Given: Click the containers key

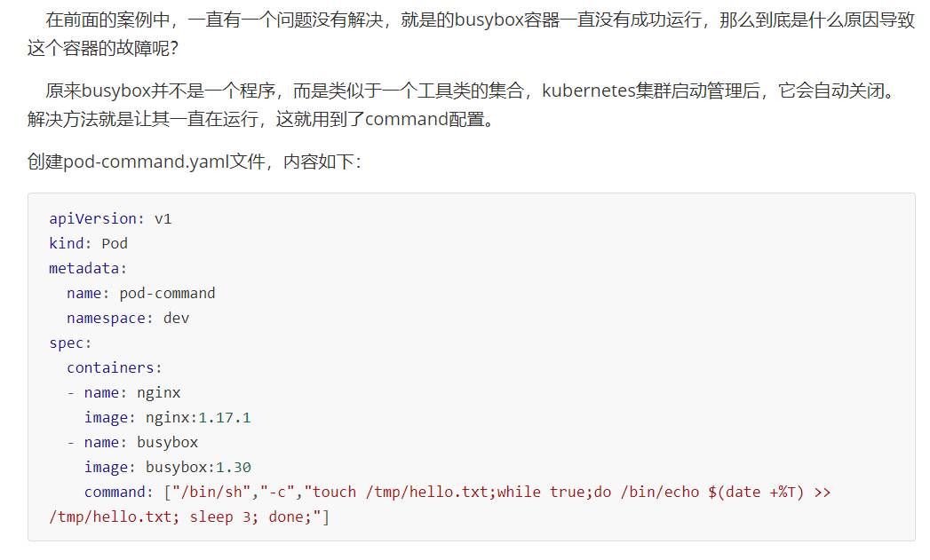Looking at the screenshot, I should click(110, 368).
